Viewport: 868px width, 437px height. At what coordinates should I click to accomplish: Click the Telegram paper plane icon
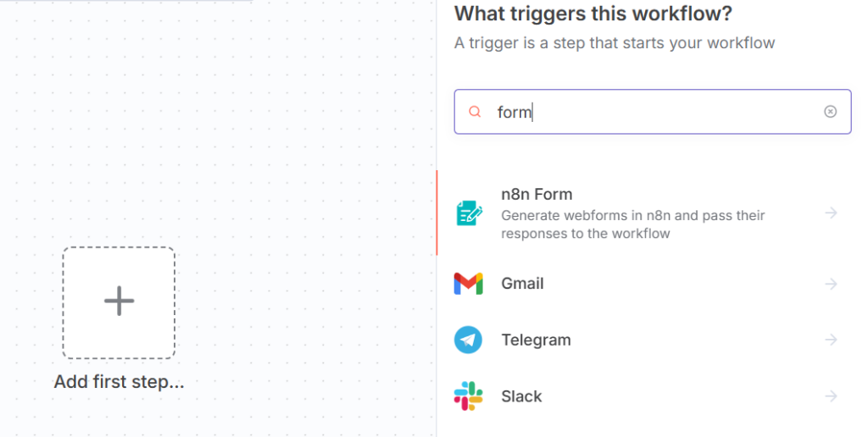click(469, 340)
